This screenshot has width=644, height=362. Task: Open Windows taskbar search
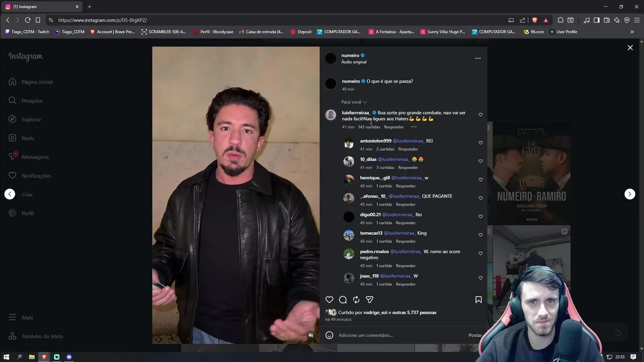click(x=20, y=357)
